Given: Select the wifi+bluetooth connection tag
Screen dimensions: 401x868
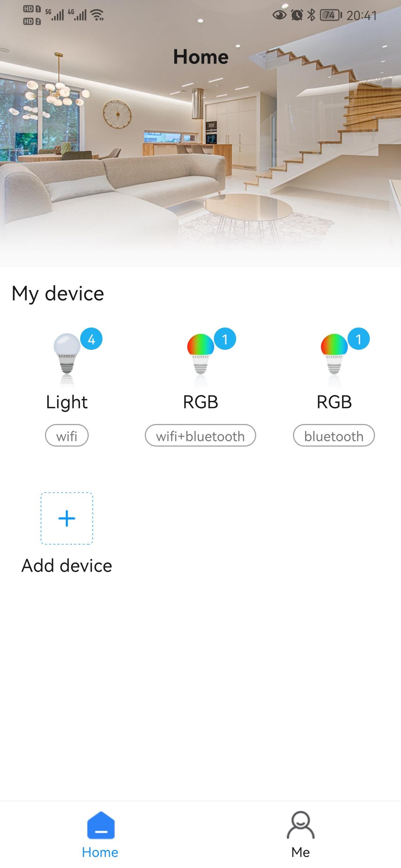Looking at the screenshot, I should 200,435.
